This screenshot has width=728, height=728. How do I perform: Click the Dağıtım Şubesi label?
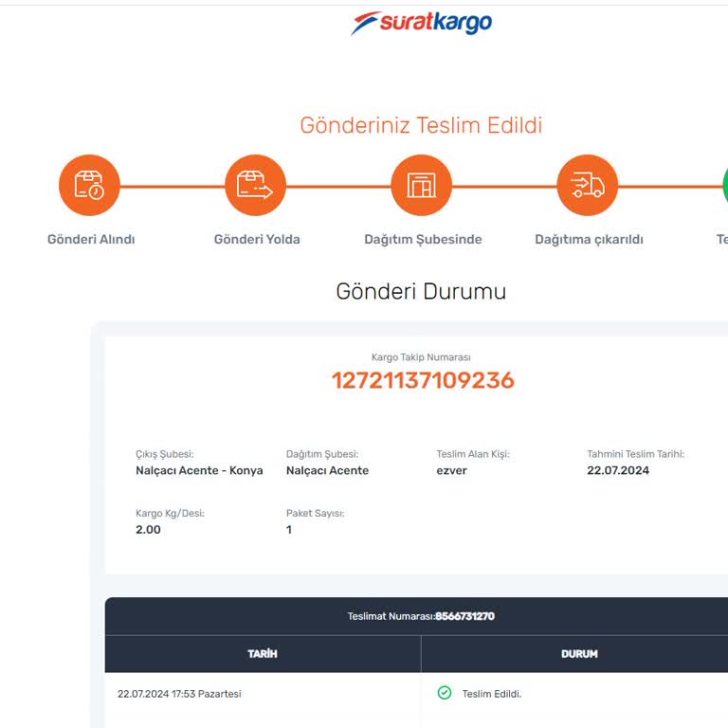click(322, 454)
